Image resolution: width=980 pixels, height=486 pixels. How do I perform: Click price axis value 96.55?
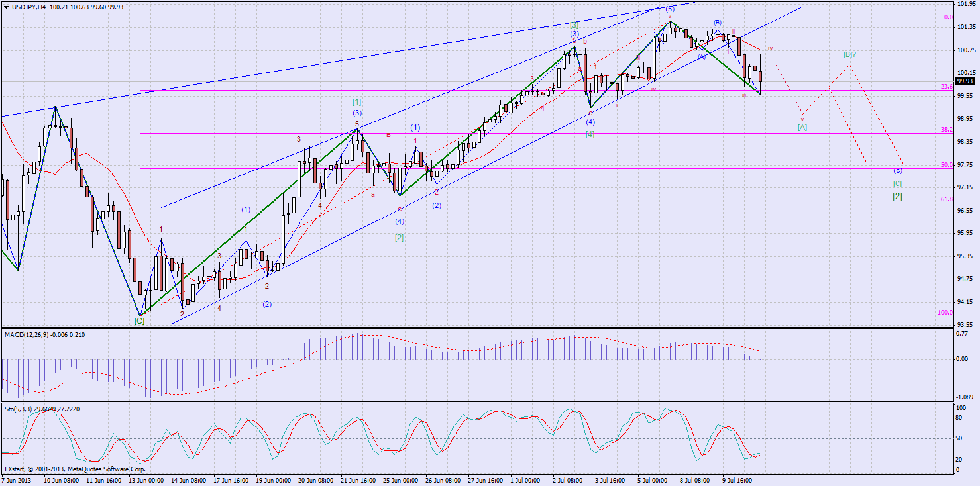coord(965,210)
